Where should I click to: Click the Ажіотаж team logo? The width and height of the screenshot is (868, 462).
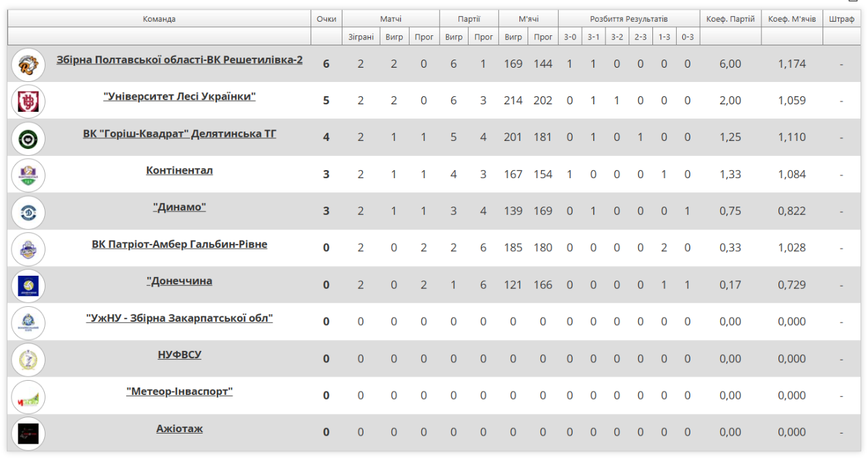pos(28,433)
